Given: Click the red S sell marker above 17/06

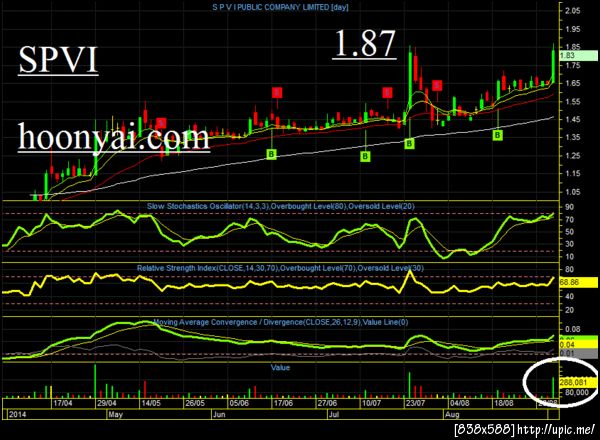Looking at the screenshot, I should 277,92.
